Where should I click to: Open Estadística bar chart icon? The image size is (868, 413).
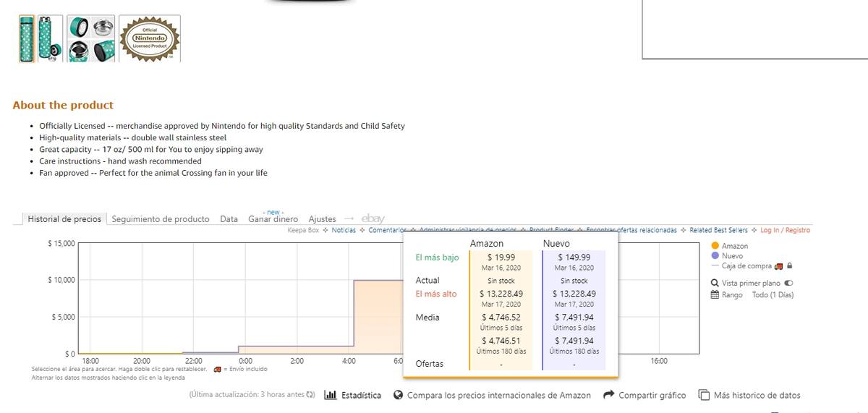click(x=331, y=395)
